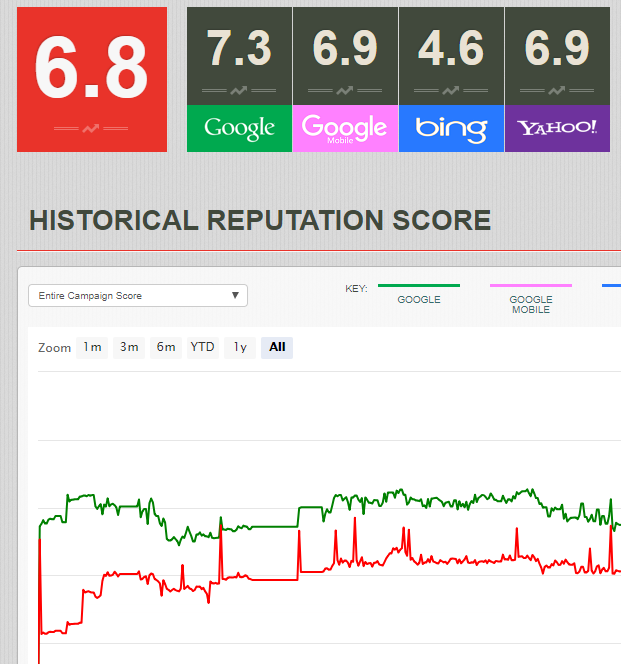Click trend arrow icon under 7.3
Viewport: 621px width, 664px height.
pos(239,90)
